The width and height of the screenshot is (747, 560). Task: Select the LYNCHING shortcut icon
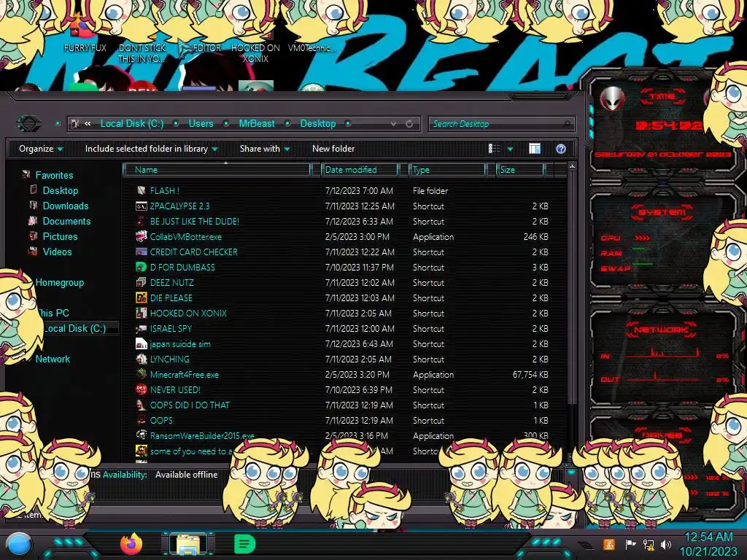pos(141,359)
